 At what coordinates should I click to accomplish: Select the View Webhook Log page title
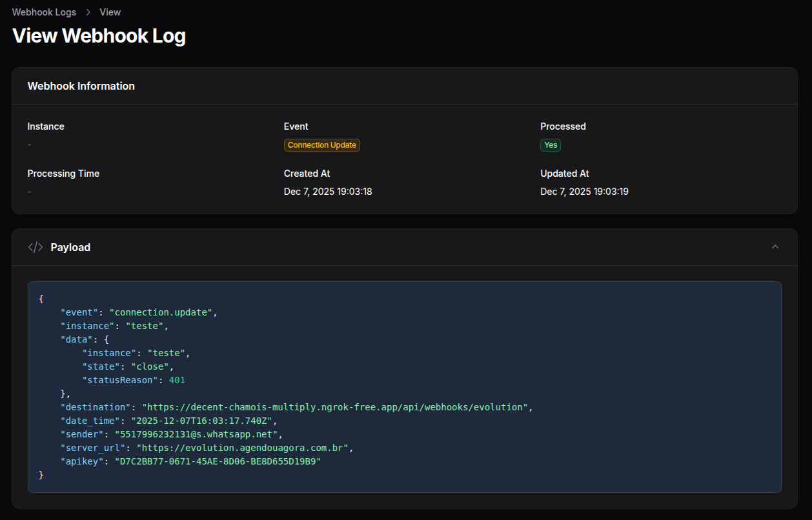pos(99,35)
